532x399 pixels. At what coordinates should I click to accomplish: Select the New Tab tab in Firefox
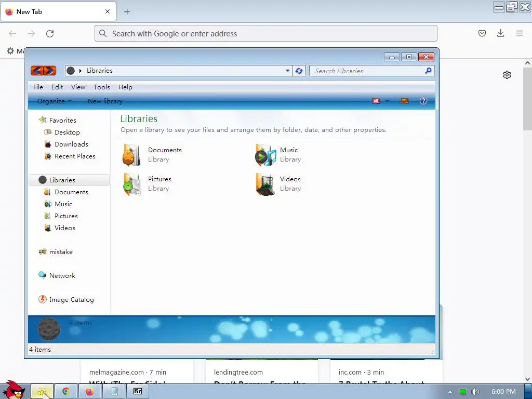coord(58,11)
